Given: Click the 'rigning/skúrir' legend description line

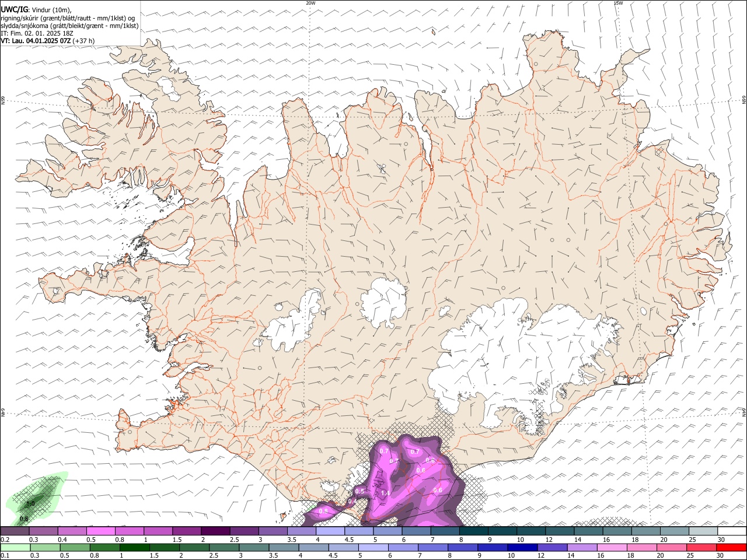Looking at the screenshot, I should tap(68, 17).
